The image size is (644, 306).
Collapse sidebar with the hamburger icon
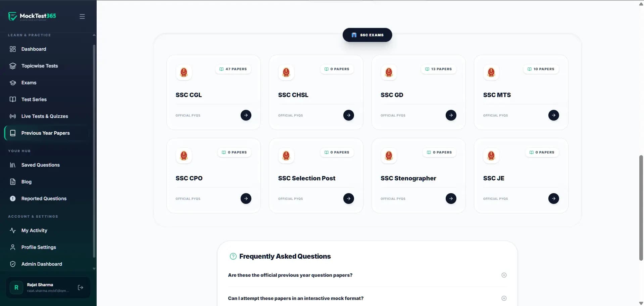(x=82, y=16)
